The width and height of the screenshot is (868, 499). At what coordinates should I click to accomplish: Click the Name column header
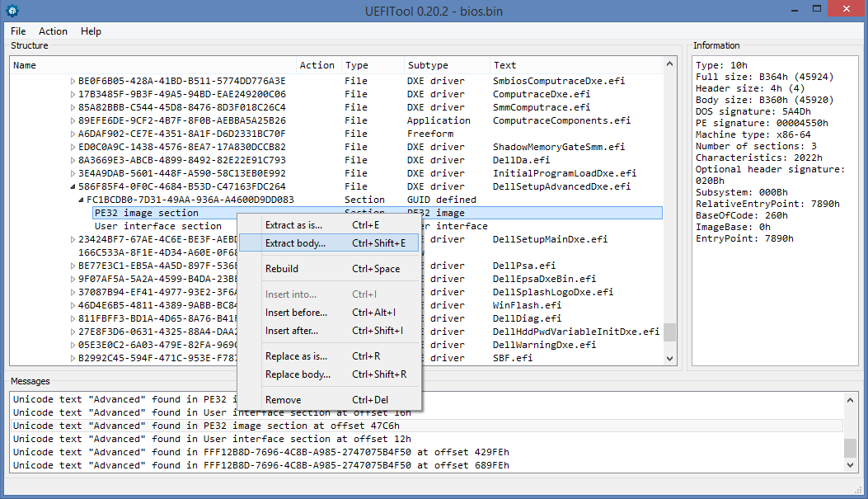pos(152,65)
